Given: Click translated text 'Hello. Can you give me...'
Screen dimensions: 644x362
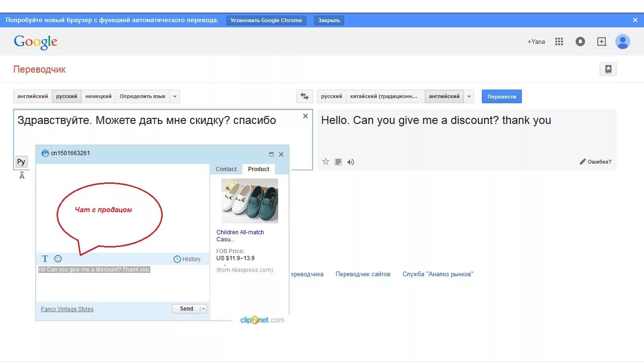Looking at the screenshot, I should [x=436, y=120].
